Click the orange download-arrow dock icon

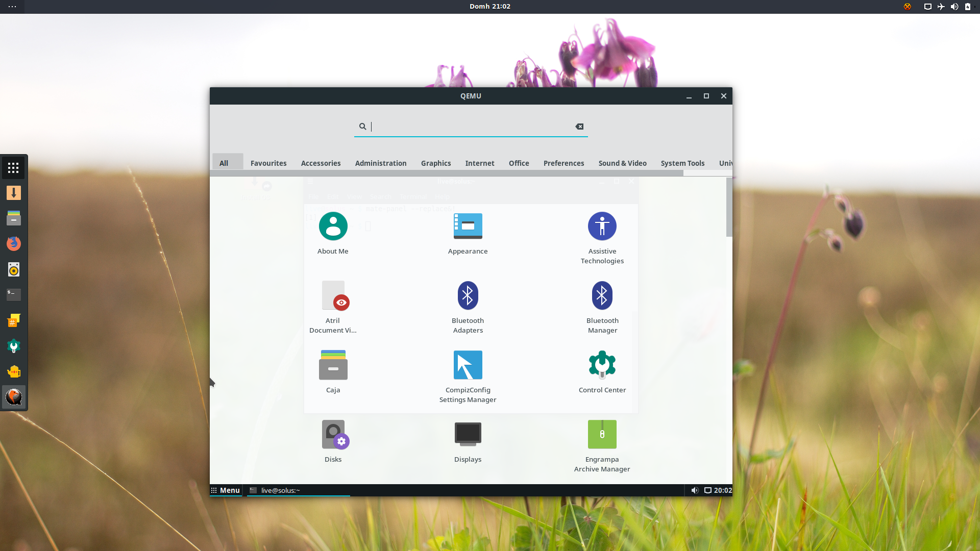click(14, 193)
